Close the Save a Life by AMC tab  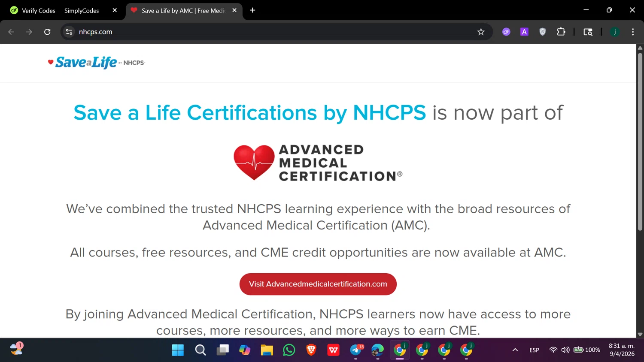click(x=234, y=10)
